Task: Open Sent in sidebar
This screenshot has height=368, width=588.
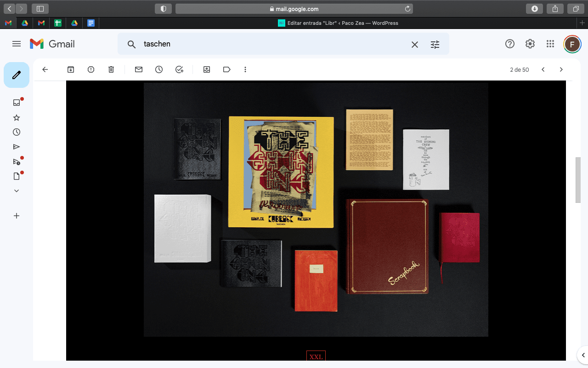Action: 17,147
